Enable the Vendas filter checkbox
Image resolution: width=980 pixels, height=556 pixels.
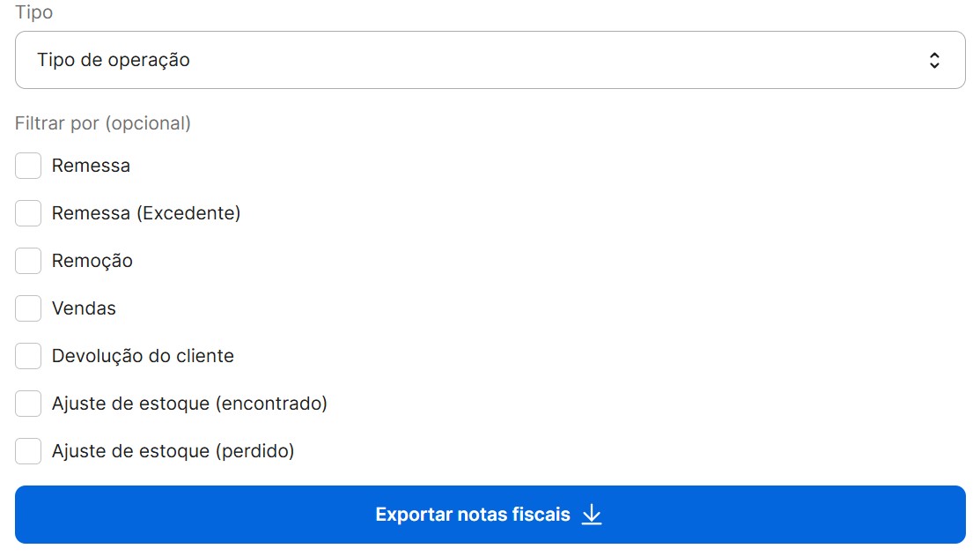coord(27,308)
